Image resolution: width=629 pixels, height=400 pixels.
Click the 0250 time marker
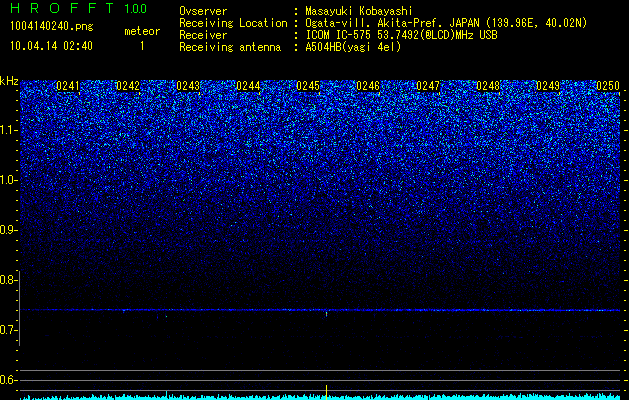pos(608,86)
